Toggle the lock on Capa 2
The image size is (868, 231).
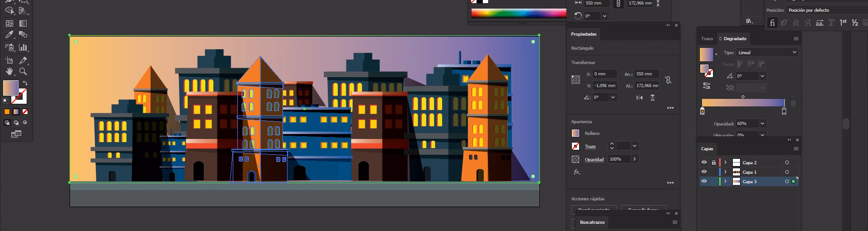pos(714,162)
